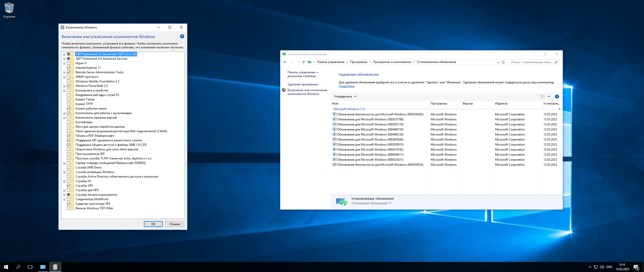The image size is (644, 272).
Task: Open the Подробнее link
Action: click(x=346, y=86)
